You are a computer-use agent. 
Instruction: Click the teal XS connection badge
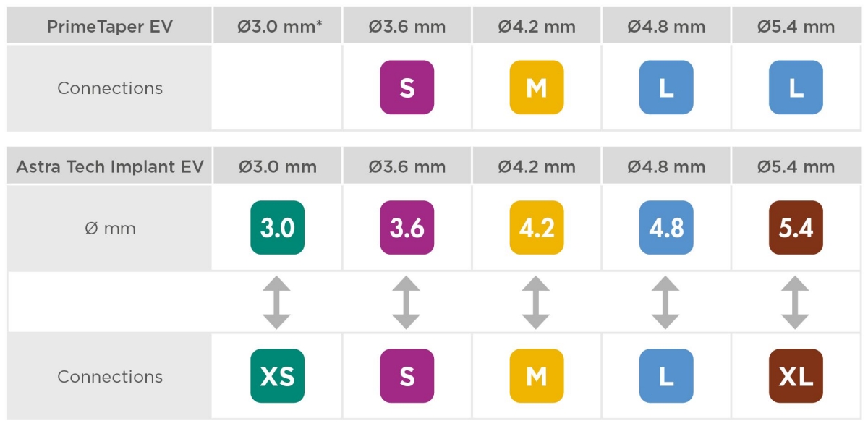(x=277, y=376)
